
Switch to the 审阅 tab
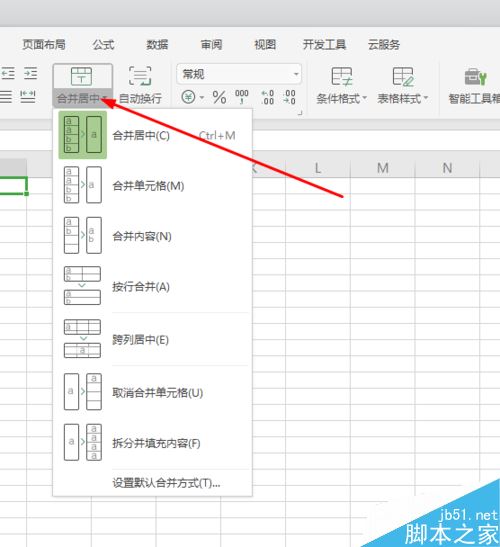click(x=211, y=45)
